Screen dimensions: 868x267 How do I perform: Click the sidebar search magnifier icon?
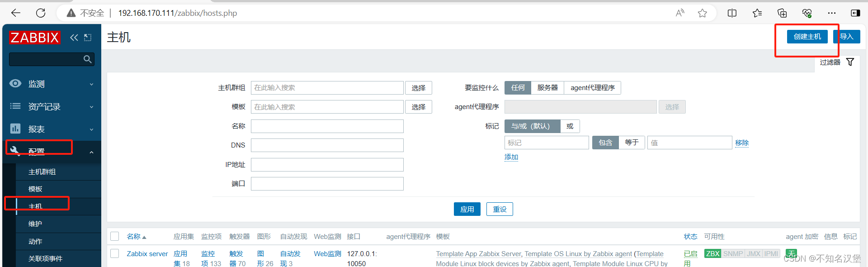coord(88,59)
